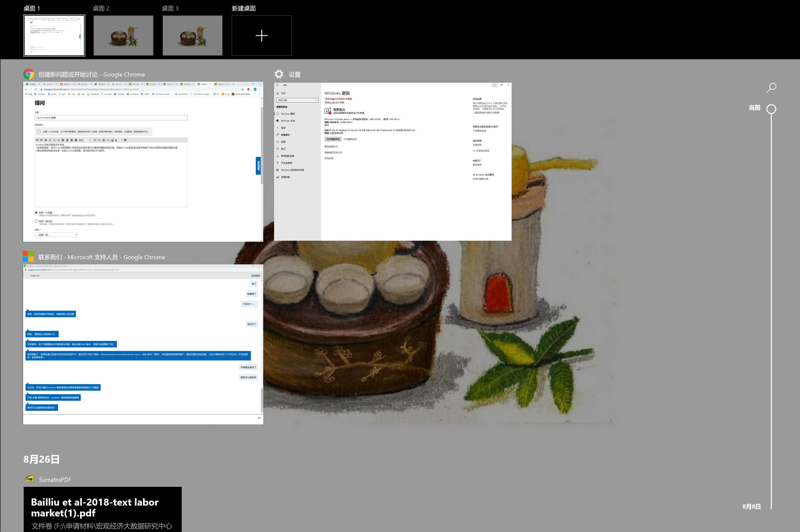Click the Microsoft logo beside 联系我们 window title
Screen dimensions: 800x532
(x=28, y=256)
